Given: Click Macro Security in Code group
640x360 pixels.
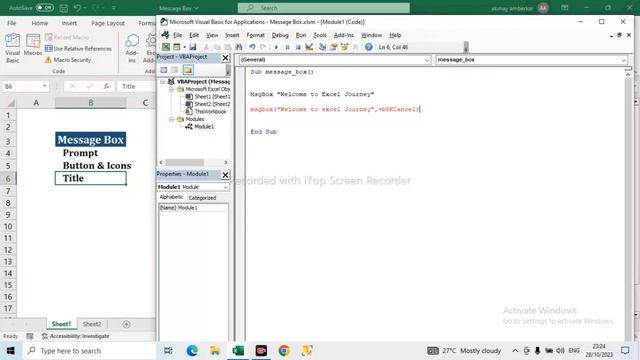Looking at the screenshot, I should pos(68,60).
